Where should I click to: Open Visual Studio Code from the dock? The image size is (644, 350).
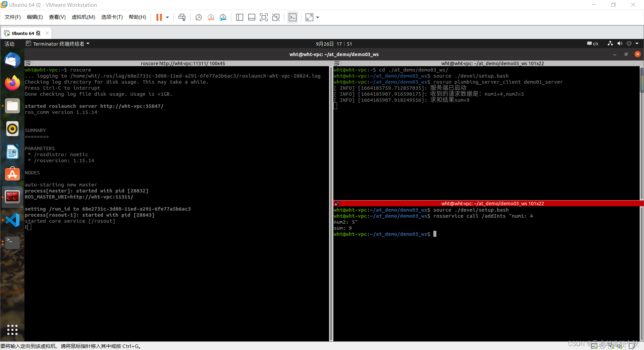point(12,220)
